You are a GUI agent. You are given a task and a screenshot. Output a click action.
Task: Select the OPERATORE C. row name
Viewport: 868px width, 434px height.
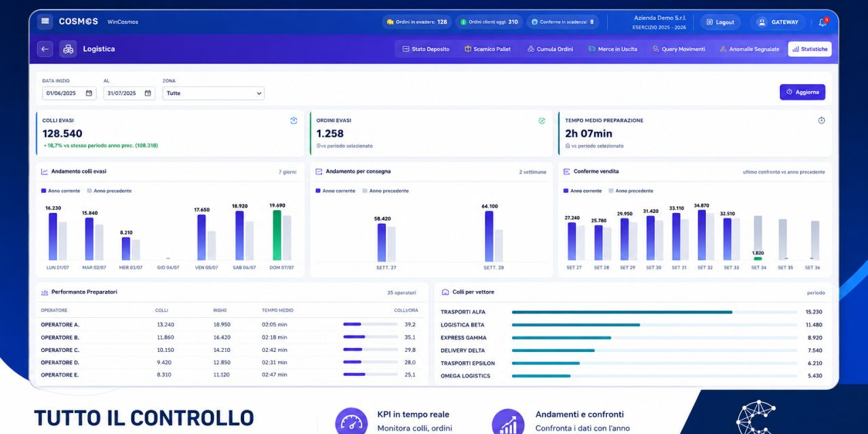tap(60, 350)
